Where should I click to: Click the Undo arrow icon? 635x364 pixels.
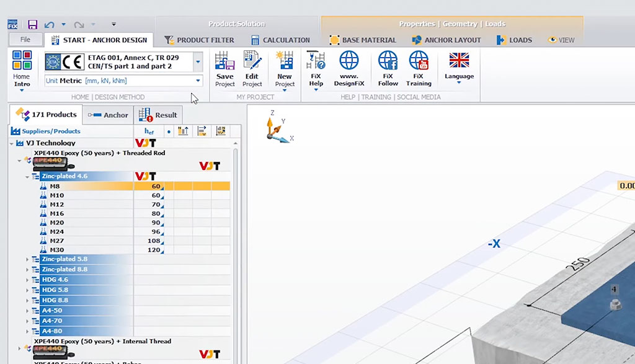point(50,25)
